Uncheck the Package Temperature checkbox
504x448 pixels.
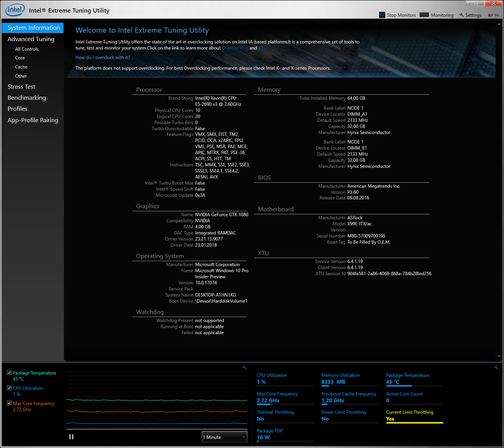point(10,373)
